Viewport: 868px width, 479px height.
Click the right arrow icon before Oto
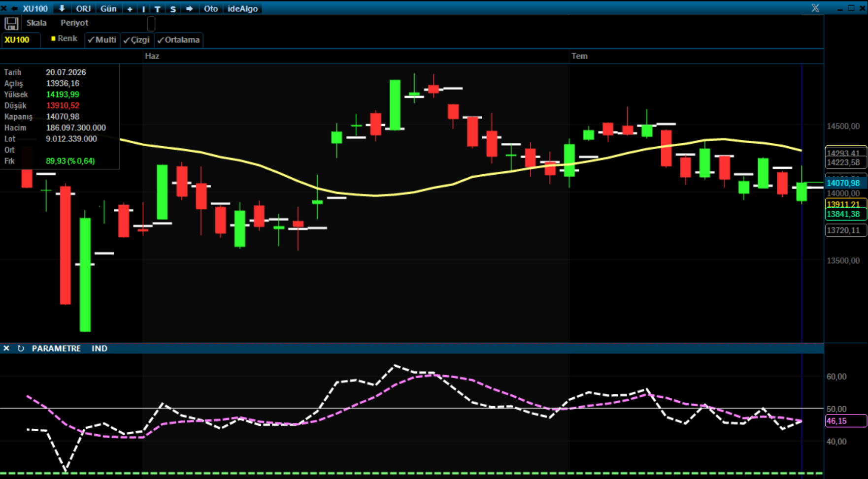coord(190,8)
